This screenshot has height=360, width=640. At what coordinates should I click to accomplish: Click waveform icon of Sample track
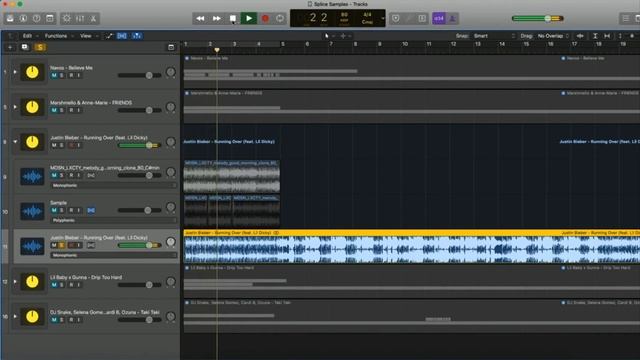pyautogui.click(x=32, y=211)
